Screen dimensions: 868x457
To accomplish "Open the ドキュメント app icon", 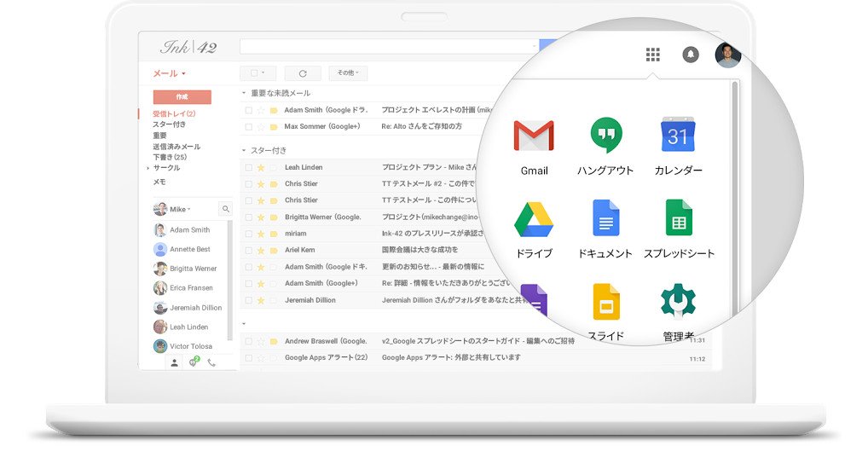I will 605,218.
